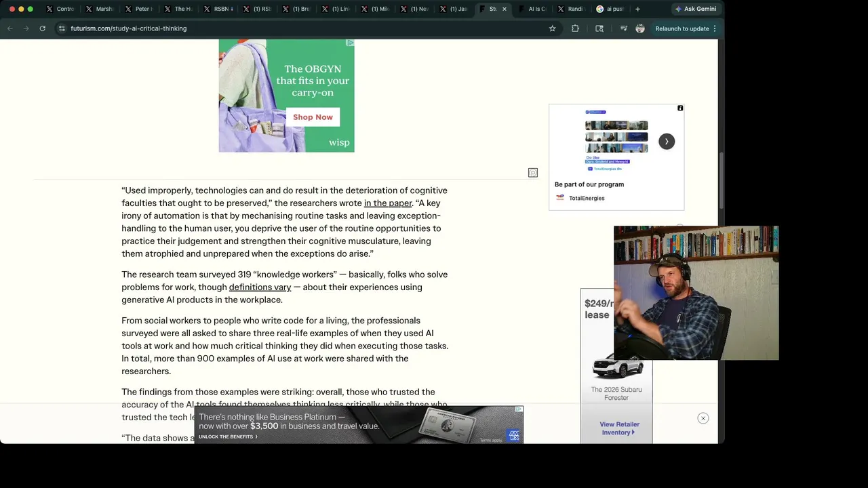Click the wisp logo in the OBGYN ad

tap(339, 142)
